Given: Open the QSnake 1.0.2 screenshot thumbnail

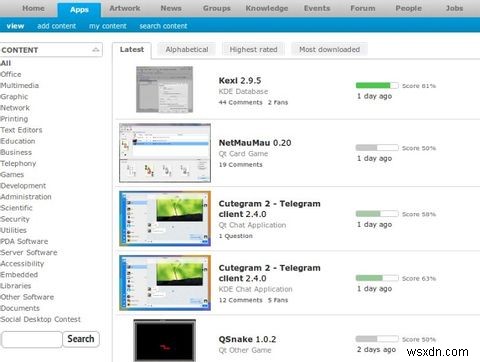Looking at the screenshot, I should (x=165, y=340).
